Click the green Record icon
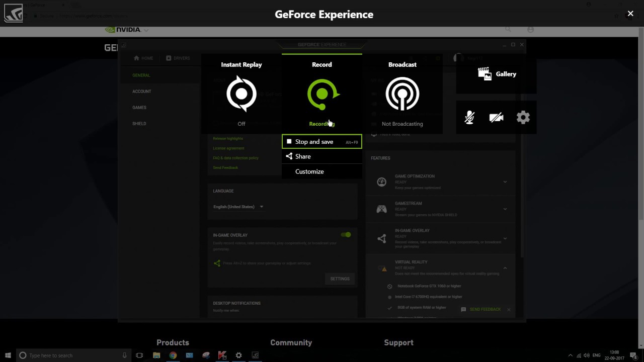The height and width of the screenshot is (362, 644). tap(323, 94)
